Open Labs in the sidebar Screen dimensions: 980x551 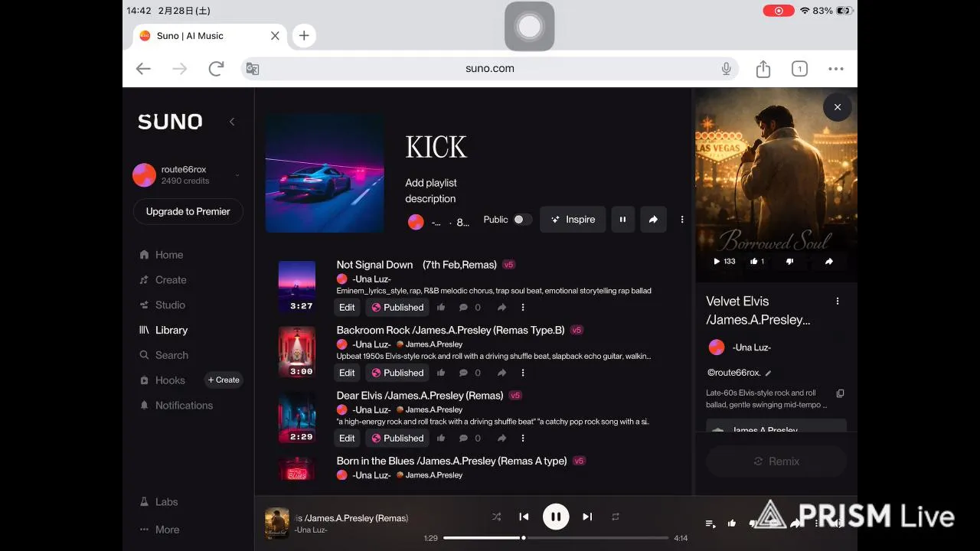tap(159, 502)
